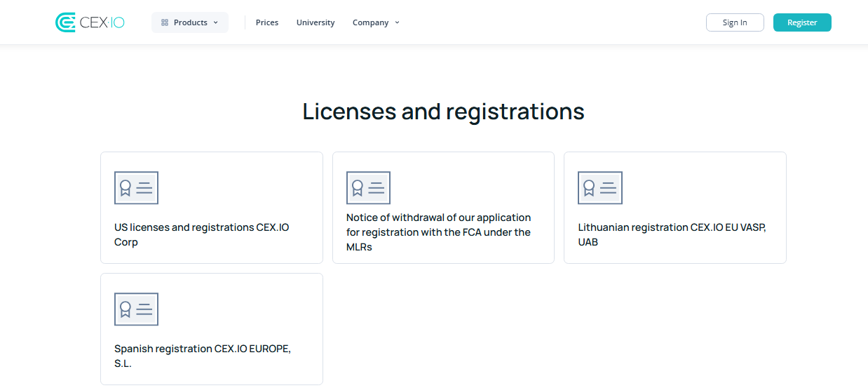Click the Licenses and registrations heading

click(x=443, y=112)
